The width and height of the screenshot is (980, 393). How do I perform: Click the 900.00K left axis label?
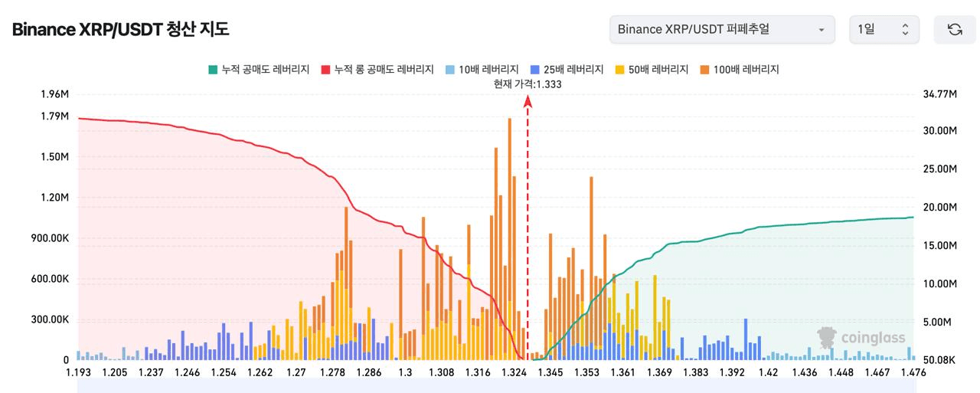click(50, 238)
